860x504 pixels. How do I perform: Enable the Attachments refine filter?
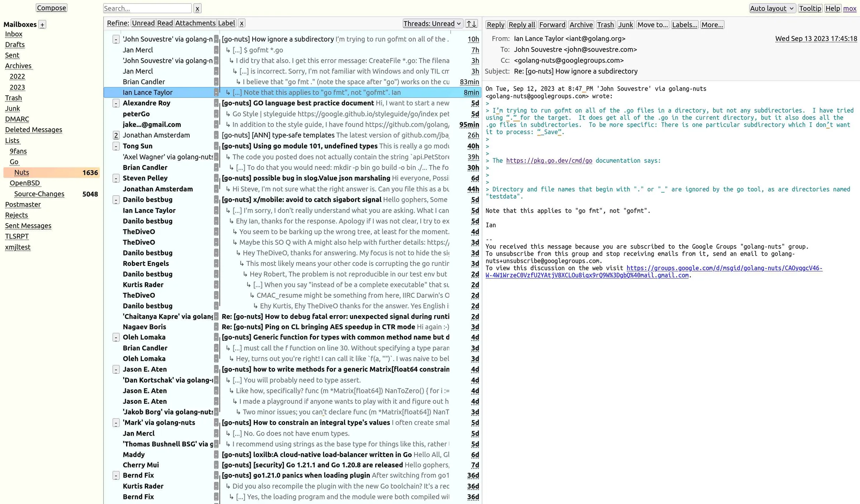point(195,23)
